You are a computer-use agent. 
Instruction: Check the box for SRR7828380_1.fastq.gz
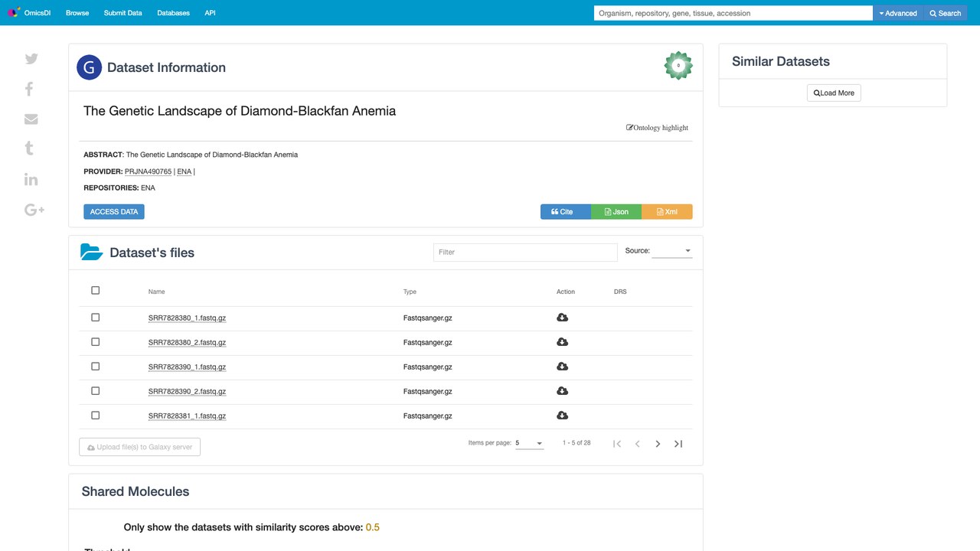(x=96, y=318)
